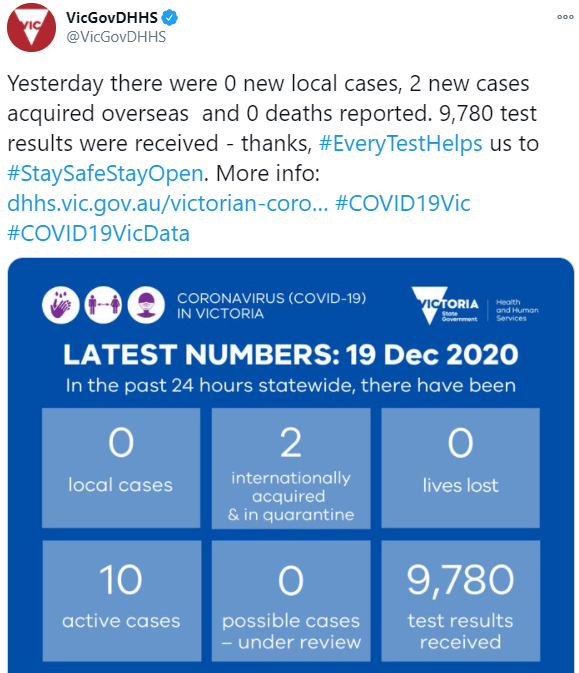Open the tweet's three-dot more menu

tap(565, 17)
